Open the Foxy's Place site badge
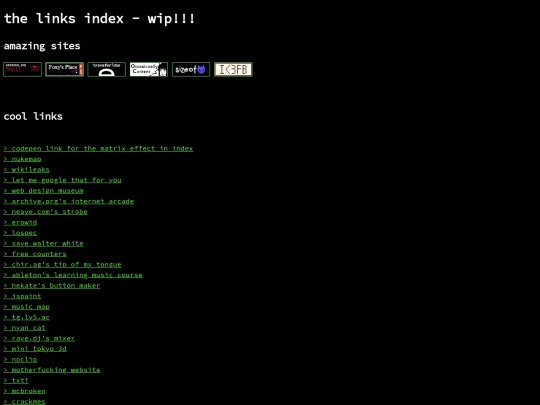540x405 pixels. (64, 70)
